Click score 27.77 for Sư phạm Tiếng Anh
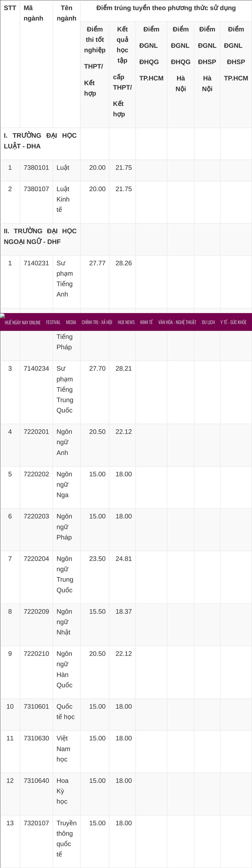The image size is (252, 868). [x=97, y=263]
